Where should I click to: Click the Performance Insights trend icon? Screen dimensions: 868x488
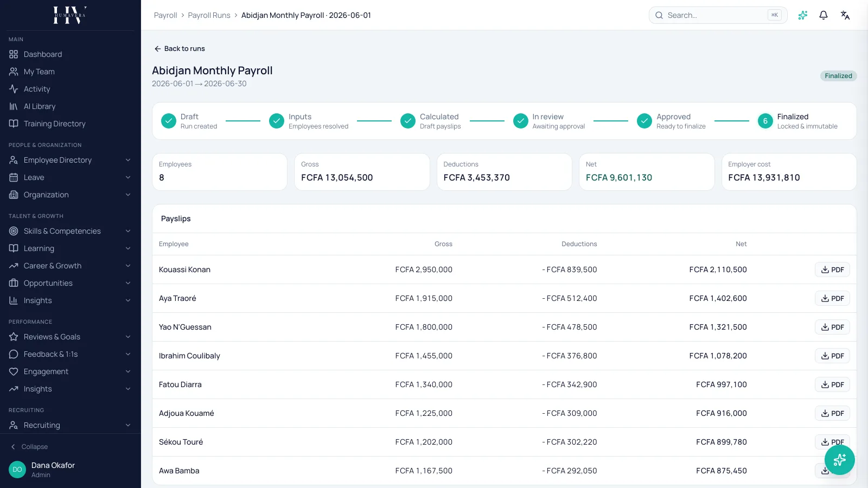(14, 389)
